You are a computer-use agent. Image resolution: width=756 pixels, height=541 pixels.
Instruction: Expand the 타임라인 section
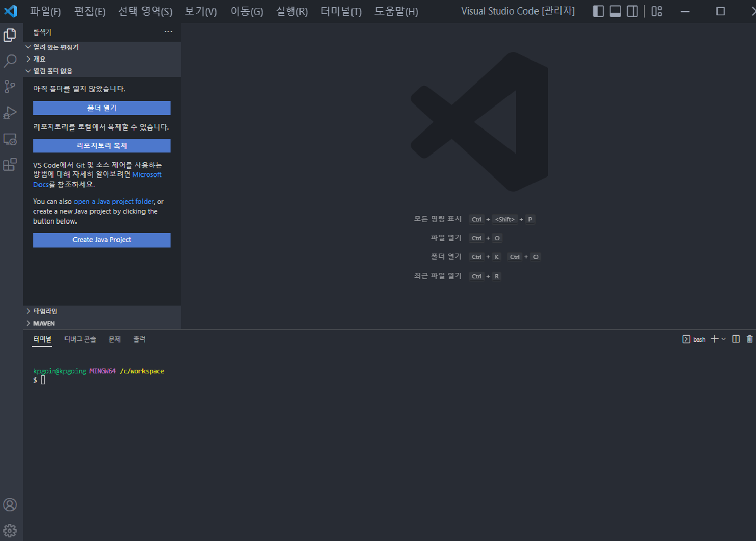pyautogui.click(x=102, y=311)
